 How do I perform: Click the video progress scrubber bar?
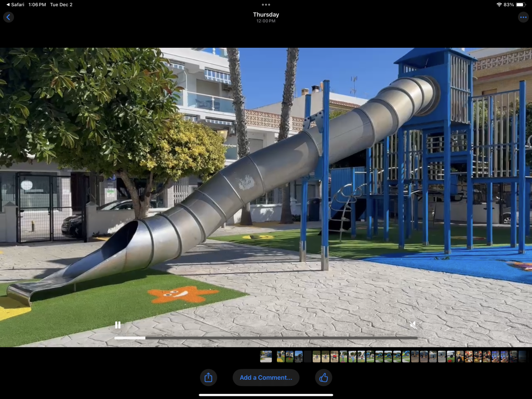[x=266, y=338]
